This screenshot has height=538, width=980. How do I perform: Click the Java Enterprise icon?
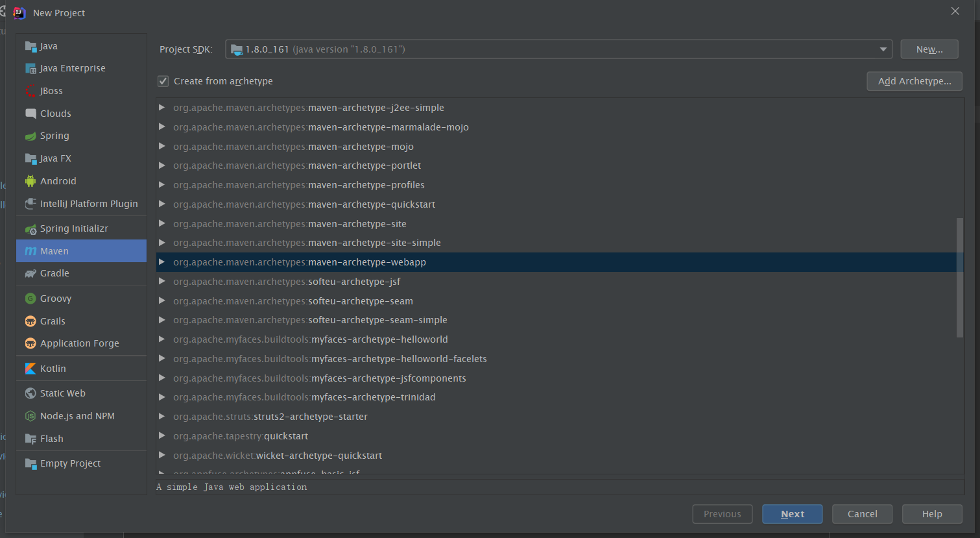[x=30, y=68]
